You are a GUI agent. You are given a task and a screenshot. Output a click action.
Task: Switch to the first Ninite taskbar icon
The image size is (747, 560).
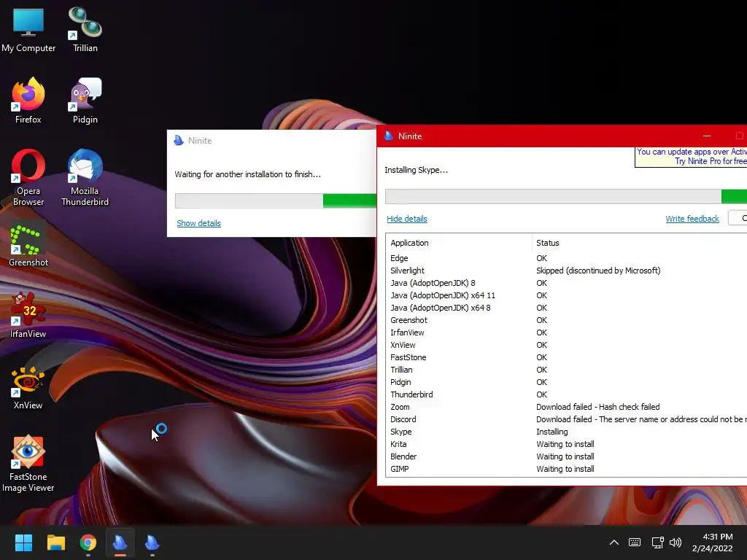120,542
